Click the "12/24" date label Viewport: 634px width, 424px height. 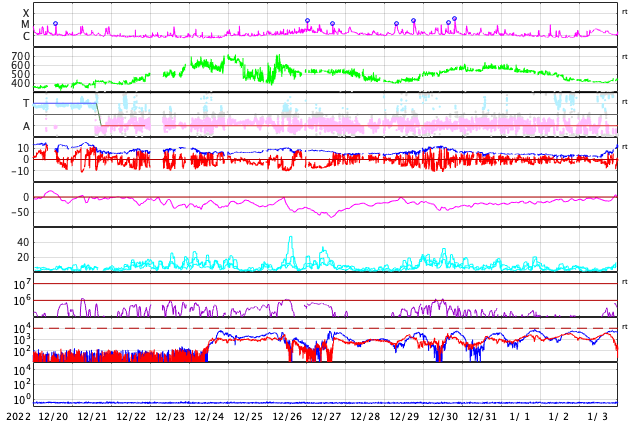click(x=209, y=416)
